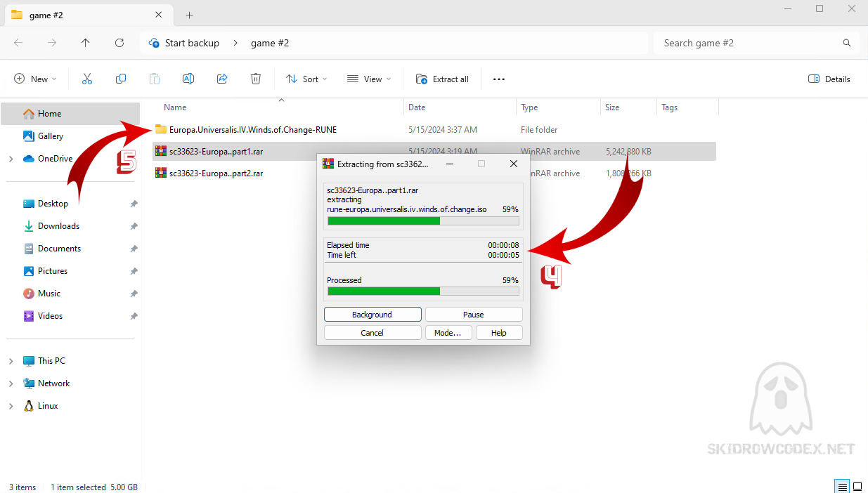Cut the selected item with the scissors icon
Image resolution: width=868 pixels, height=493 pixels.
[x=87, y=79]
